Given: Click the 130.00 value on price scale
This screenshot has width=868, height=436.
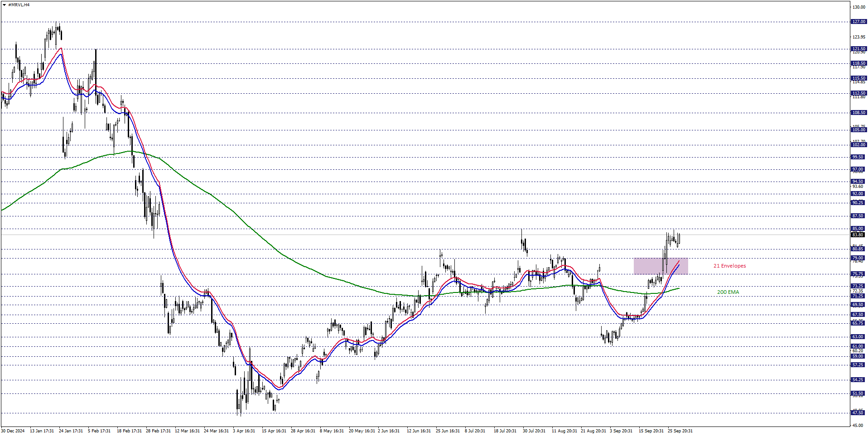Looking at the screenshot, I should 858,7.
